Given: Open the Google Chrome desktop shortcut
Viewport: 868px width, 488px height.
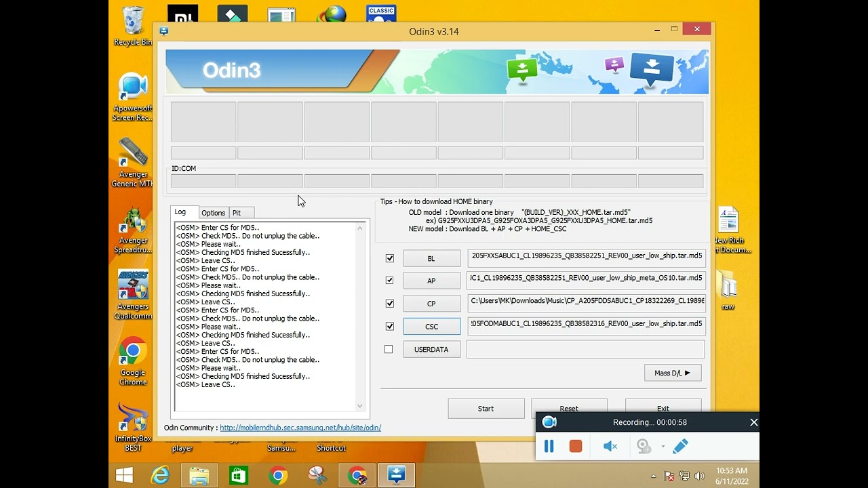Looking at the screenshot, I should (133, 361).
